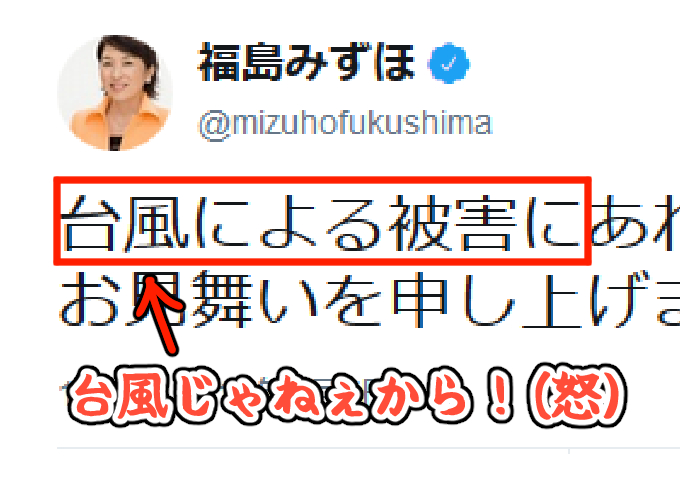Viewport: 680px width, 492px height.
Task: Click the red exclamation mark in the caption
Action: point(500,397)
